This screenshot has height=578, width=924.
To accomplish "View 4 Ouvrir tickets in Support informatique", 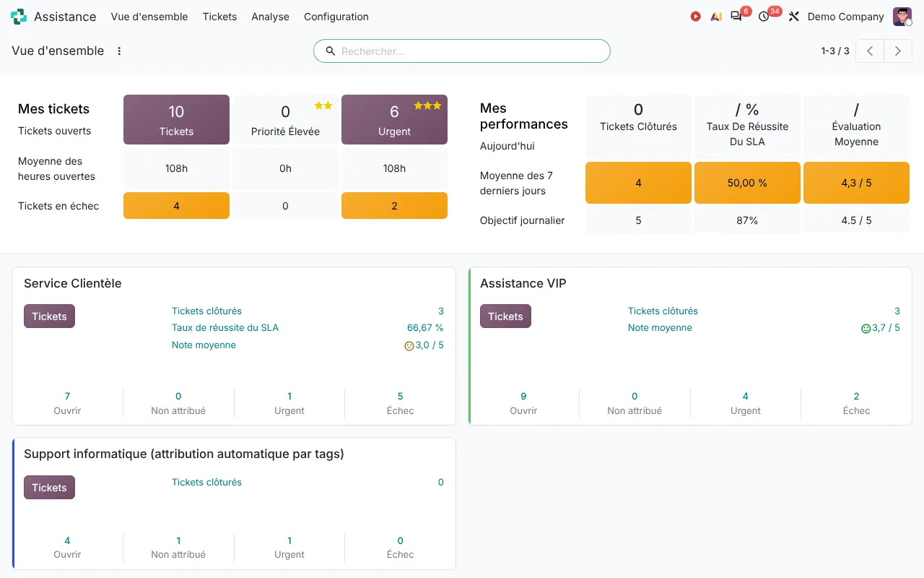I will tap(67, 548).
